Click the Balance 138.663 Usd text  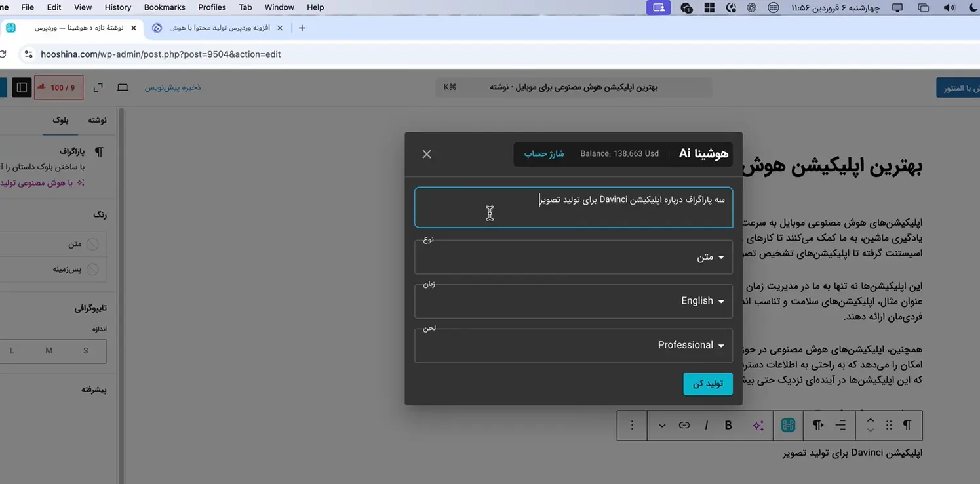click(x=619, y=153)
